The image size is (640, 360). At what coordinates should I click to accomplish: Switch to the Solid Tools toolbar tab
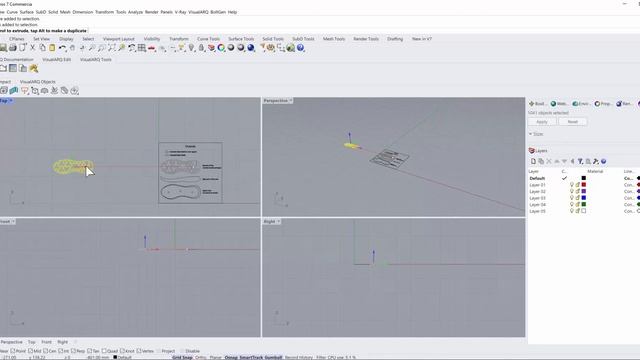(273, 39)
